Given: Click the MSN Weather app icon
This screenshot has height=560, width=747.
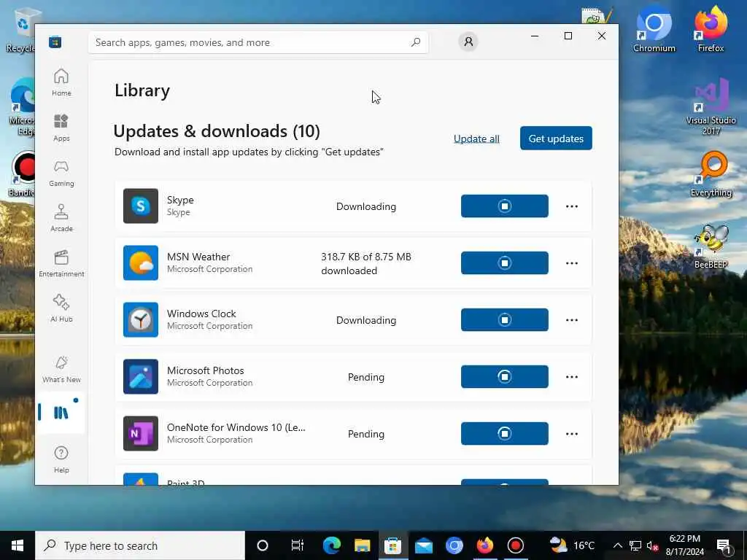Looking at the screenshot, I should 141,262.
